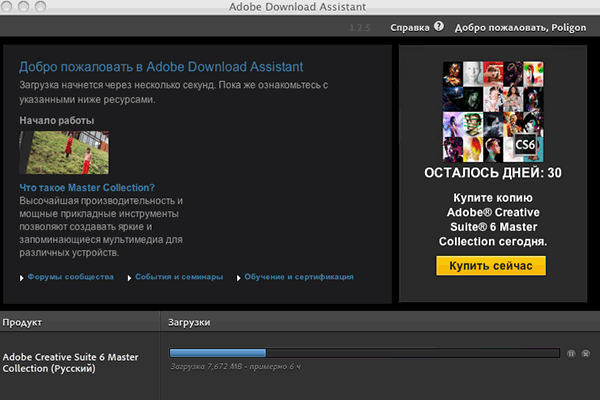Click the Продукт column header
The width and height of the screenshot is (600, 400).
22,323
